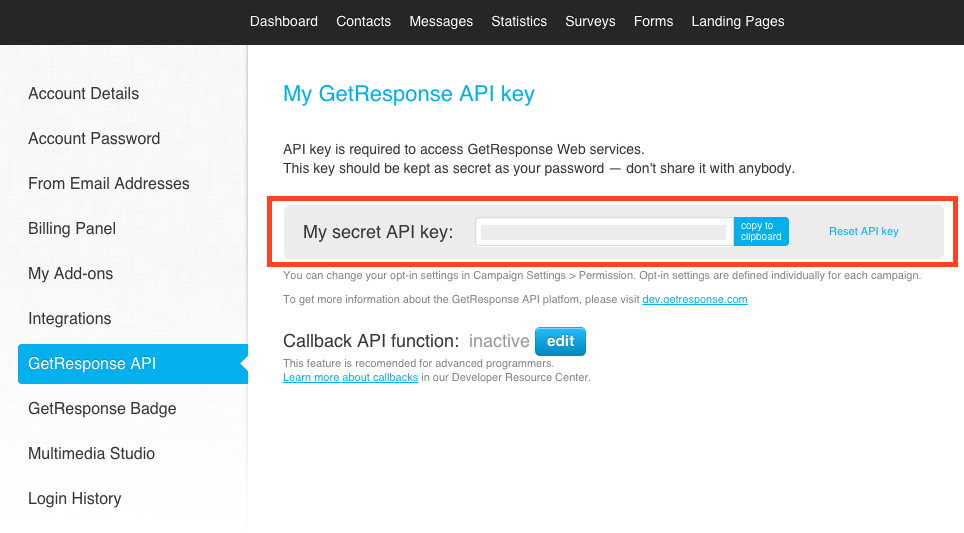Click the secret API key field
The width and height of the screenshot is (964, 533).
pos(603,232)
